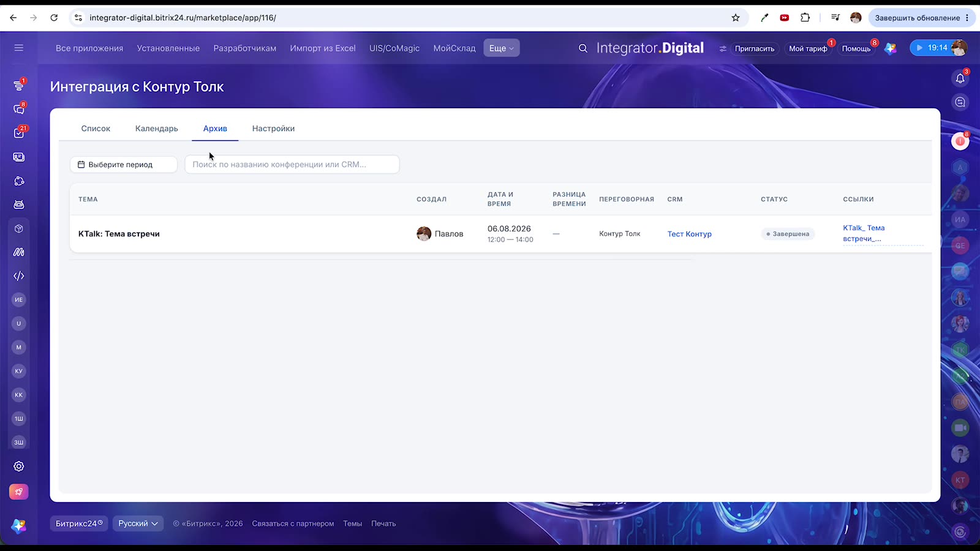980x551 pixels.
Task: Expand the Еще menu dropdown
Action: (502, 48)
